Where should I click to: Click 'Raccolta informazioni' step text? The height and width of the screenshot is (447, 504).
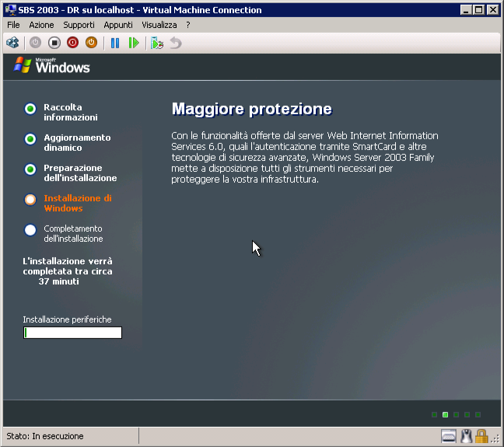[x=71, y=112]
